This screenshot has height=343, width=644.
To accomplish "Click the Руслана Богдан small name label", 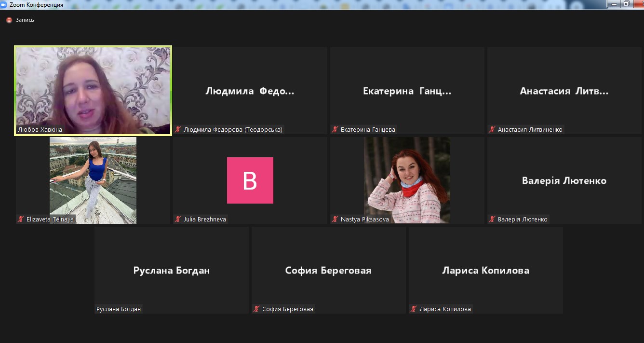I will point(119,309).
